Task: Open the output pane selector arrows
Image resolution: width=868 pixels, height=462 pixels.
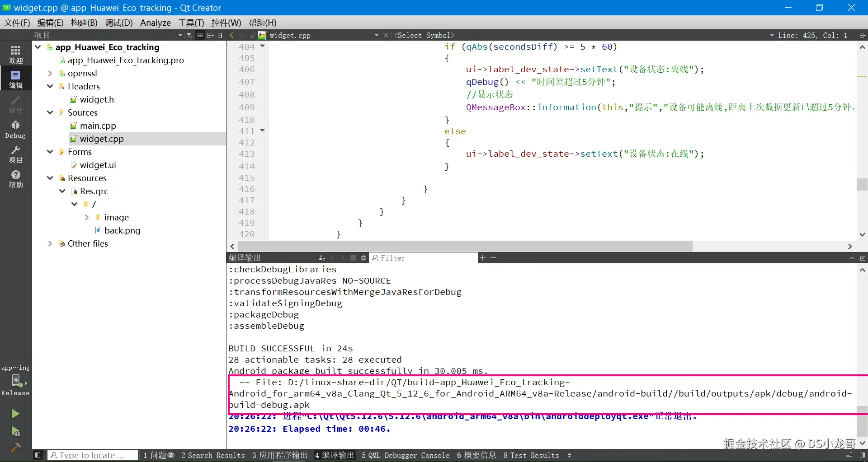Action: 569,455
